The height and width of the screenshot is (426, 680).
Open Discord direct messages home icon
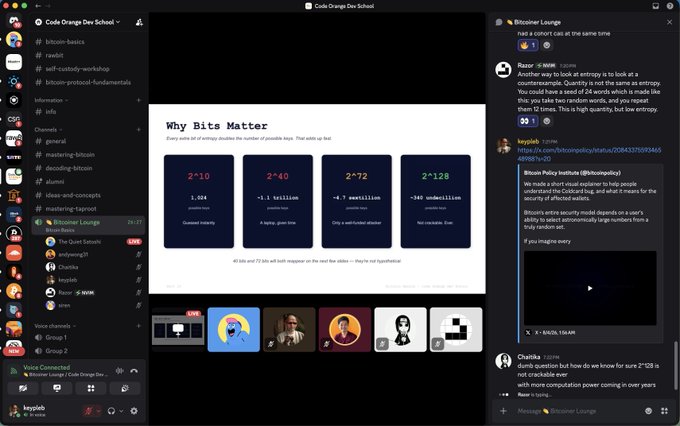pyautogui.click(x=14, y=20)
